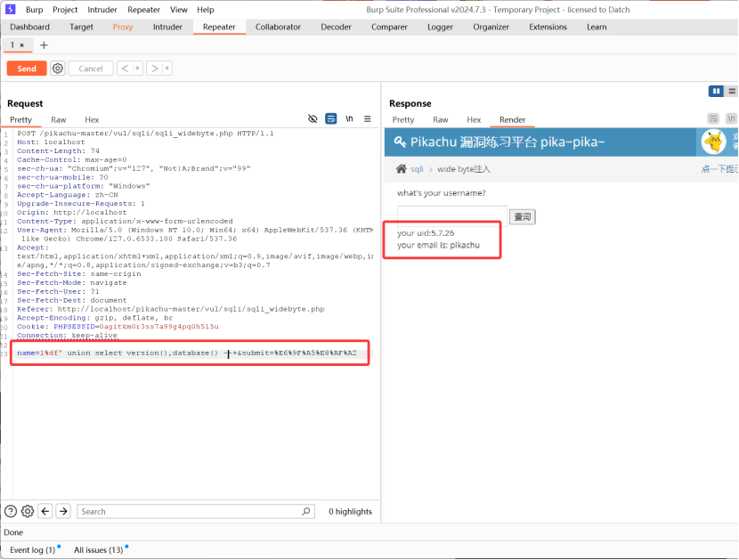Click the sqli breadcrumb link
Viewport: 739px width, 560px height.
pos(417,169)
